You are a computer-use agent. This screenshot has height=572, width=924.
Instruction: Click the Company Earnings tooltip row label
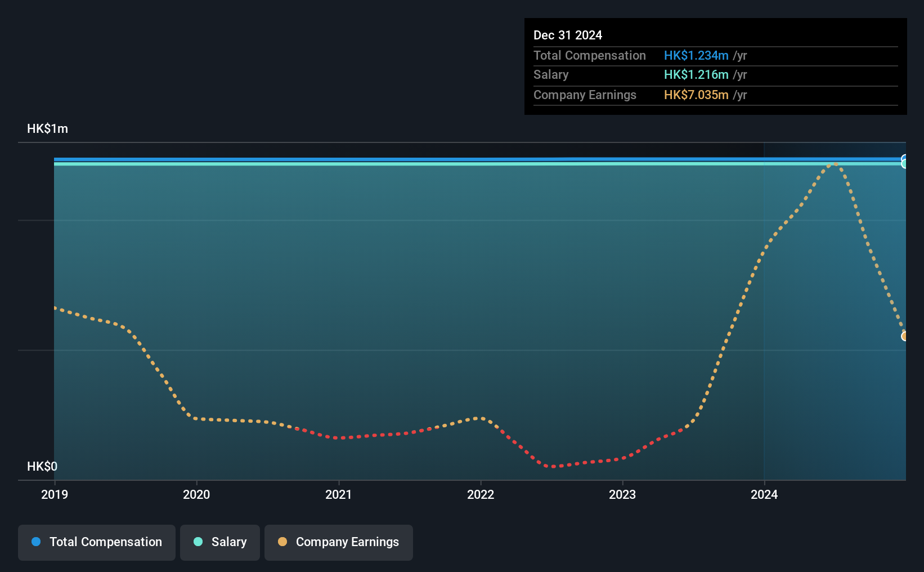pos(585,95)
